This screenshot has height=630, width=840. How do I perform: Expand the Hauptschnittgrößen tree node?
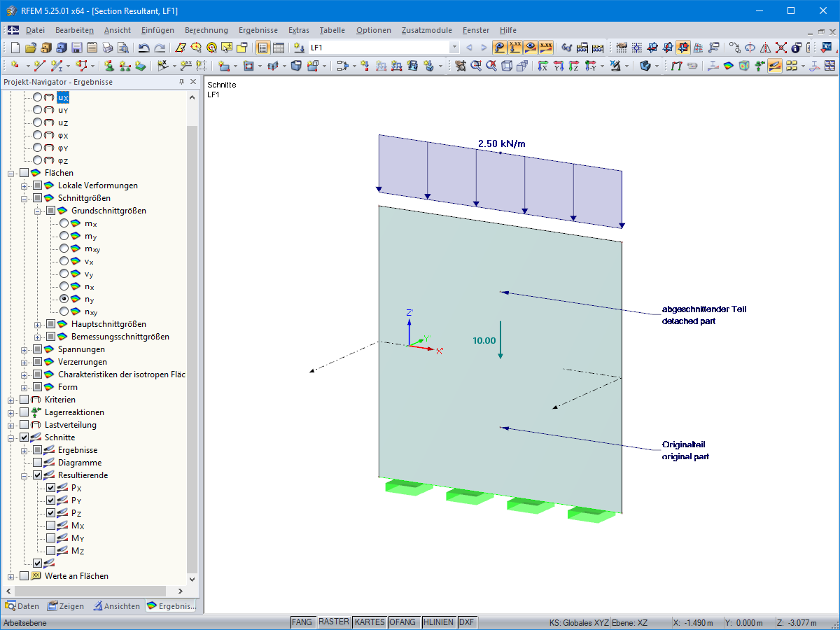tap(38, 324)
